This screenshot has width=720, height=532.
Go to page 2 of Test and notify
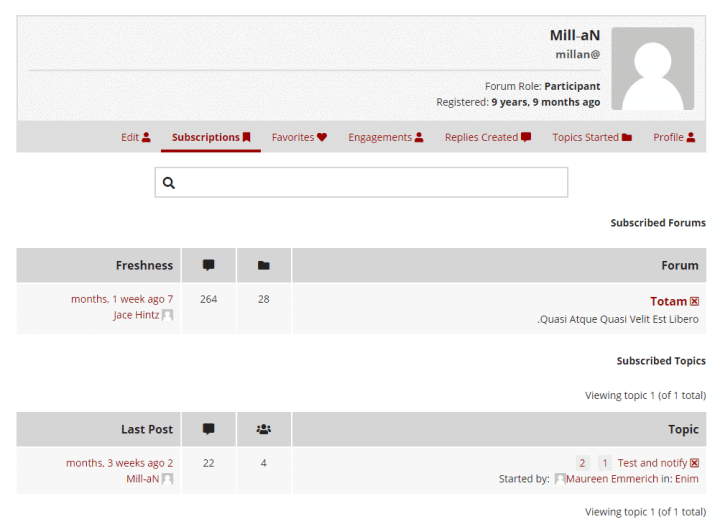coord(582,463)
